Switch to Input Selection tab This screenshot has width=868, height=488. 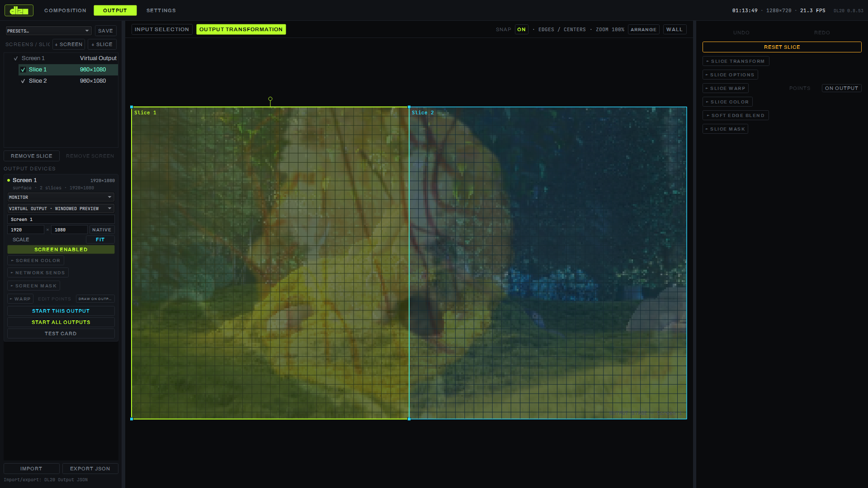(162, 29)
